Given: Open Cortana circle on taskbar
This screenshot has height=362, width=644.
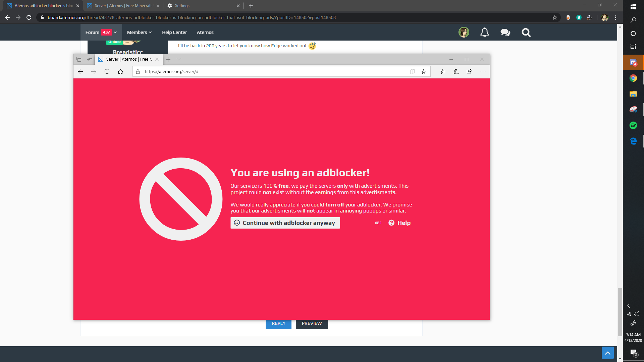Looking at the screenshot, I should point(633,34).
